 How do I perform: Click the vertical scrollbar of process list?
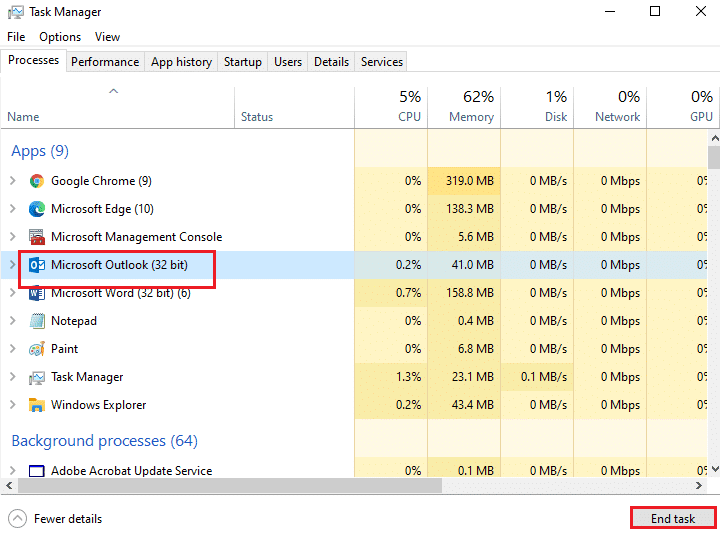tap(713, 300)
